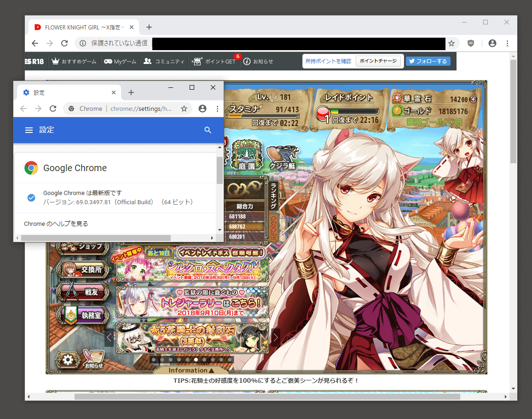Click the plus icon beside 華霊石
The width and height of the screenshot is (532, 419).
(x=473, y=99)
